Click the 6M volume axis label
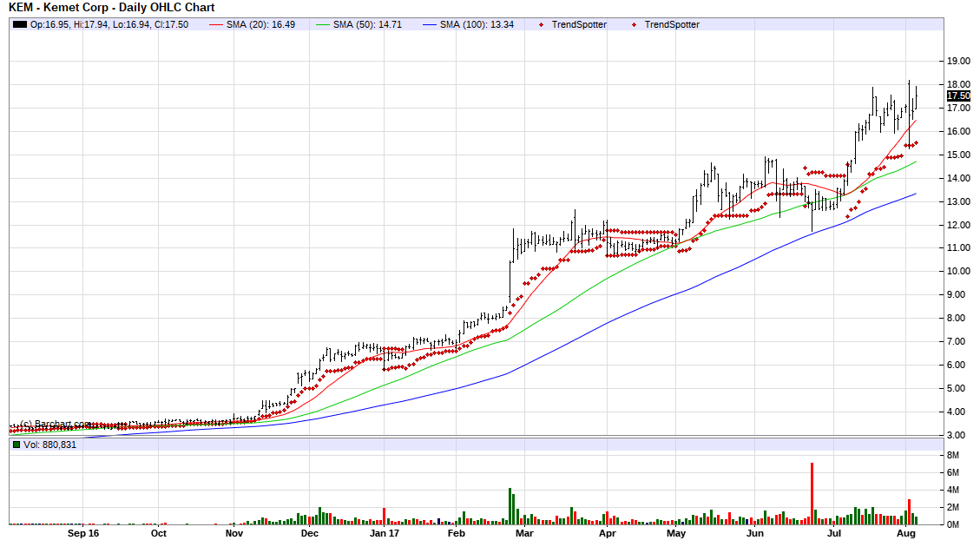This screenshot has width=980, height=560. tap(952, 473)
